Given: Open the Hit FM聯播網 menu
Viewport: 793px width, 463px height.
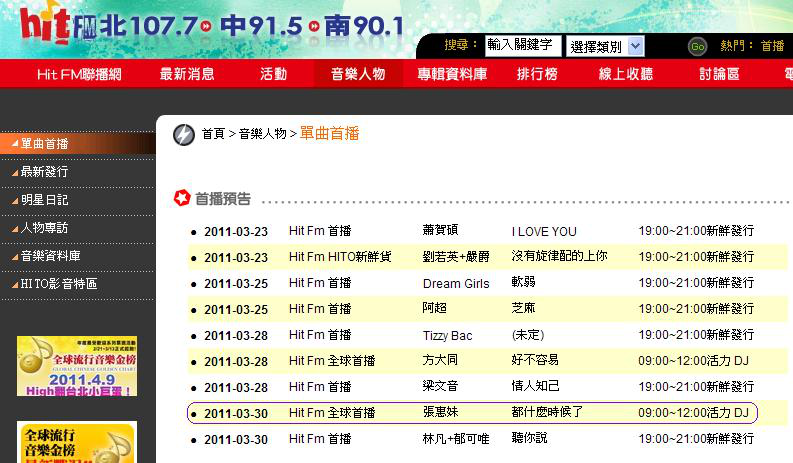Looking at the screenshot, I should click(79, 74).
